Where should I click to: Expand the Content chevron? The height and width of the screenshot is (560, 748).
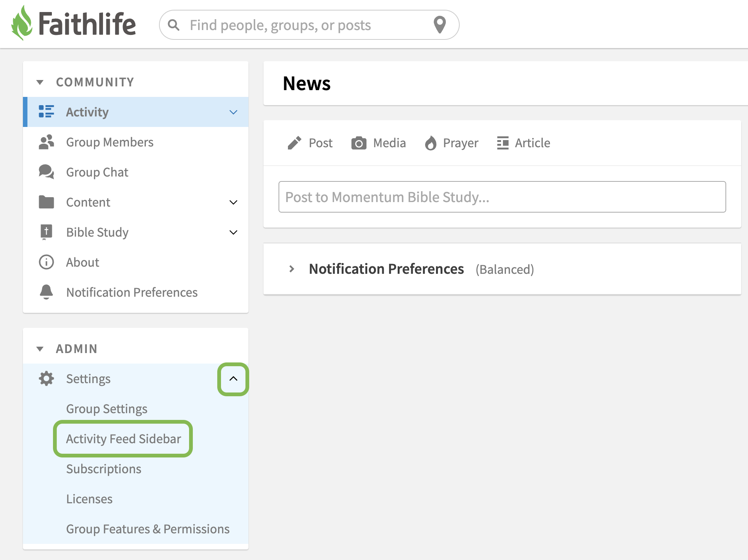[233, 202]
